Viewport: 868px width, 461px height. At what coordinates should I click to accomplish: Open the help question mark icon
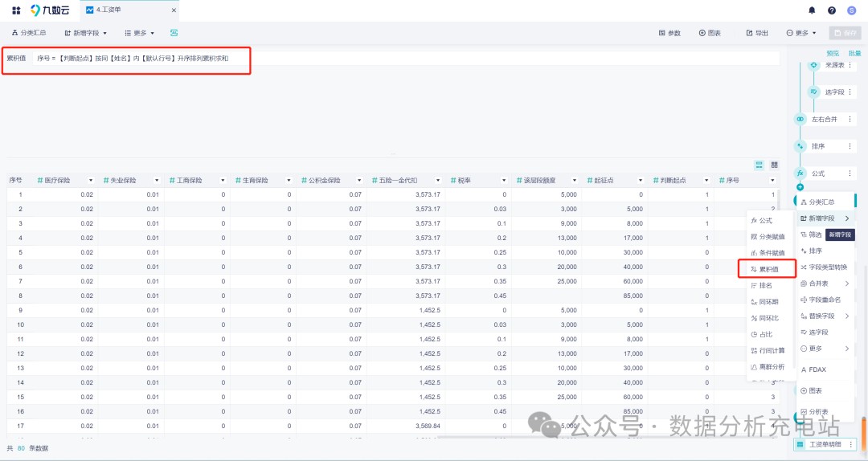[832, 10]
